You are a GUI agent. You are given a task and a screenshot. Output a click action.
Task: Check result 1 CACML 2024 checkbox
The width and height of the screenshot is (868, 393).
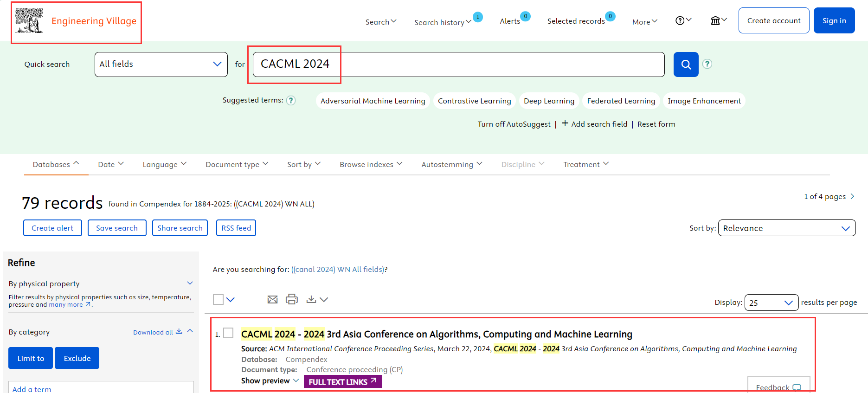click(x=228, y=333)
